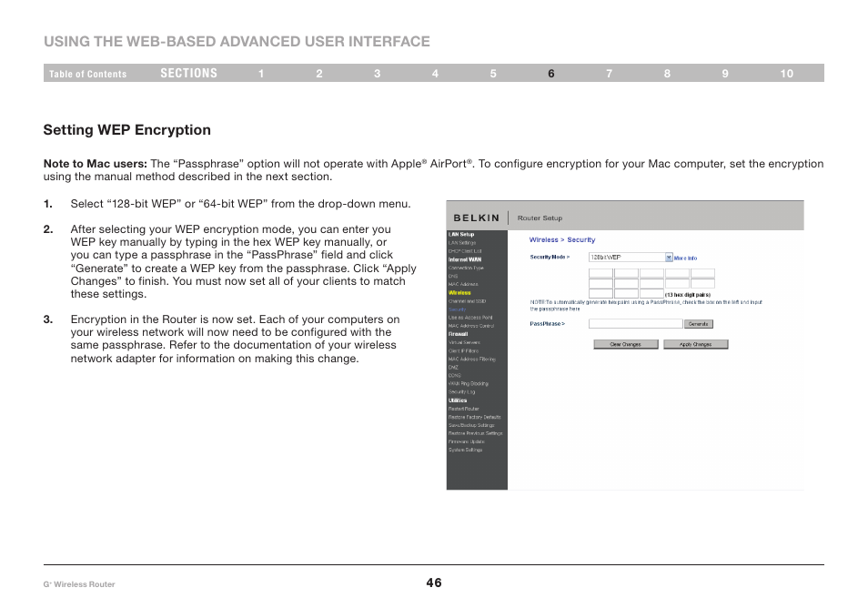Click the 'Wireless > Security' page title
Viewport: 868px width, 608px height.
pyautogui.click(x=562, y=239)
